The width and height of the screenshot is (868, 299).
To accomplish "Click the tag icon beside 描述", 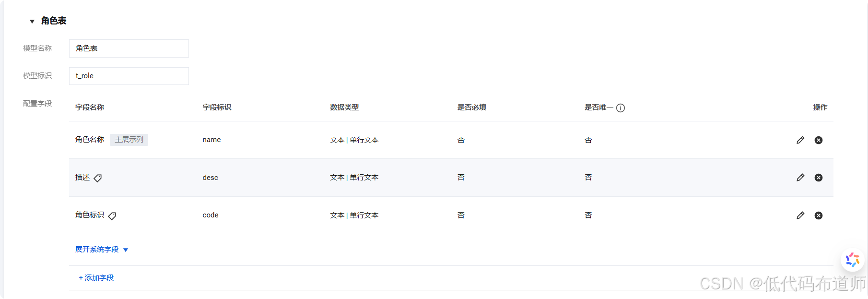I will tap(98, 178).
